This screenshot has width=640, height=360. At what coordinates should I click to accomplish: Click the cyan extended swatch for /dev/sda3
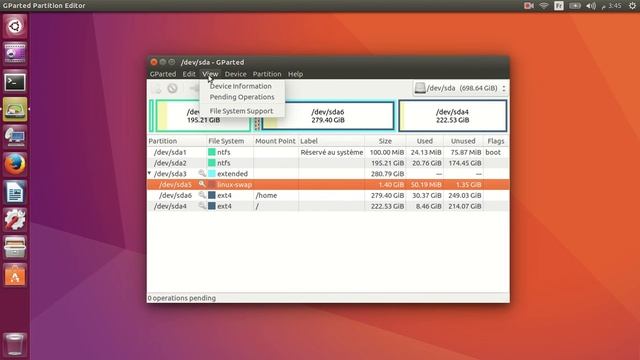pyautogui.click(x=211, y=173)
